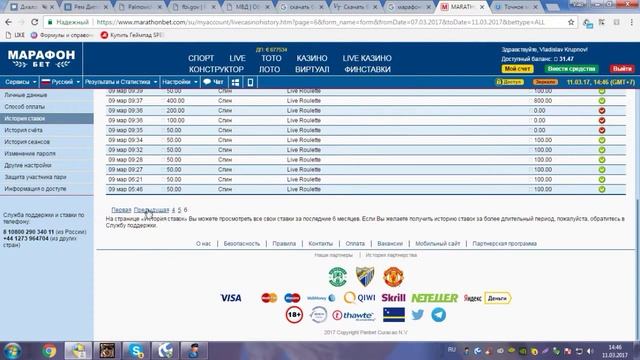The height and width of the screenshot is (360, 640).
Task: Click the browser address bar URL
Action: point(320,22)
